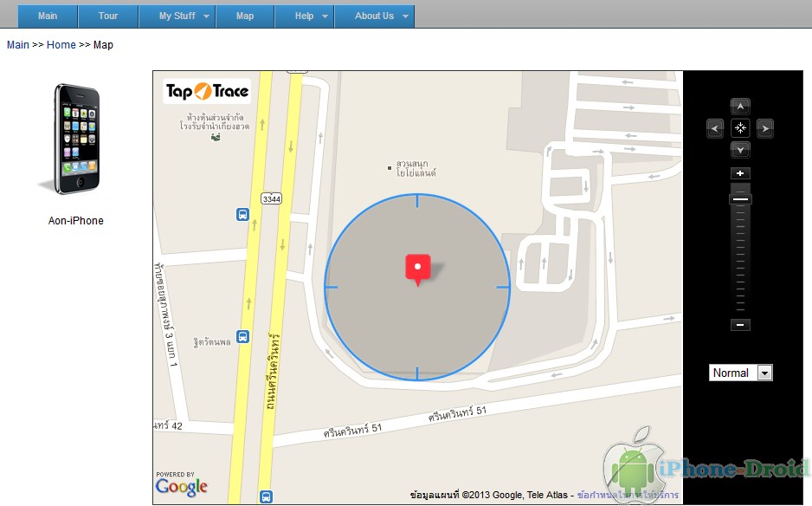Click the ถนนศรีนครินทร์ road label

273,371
